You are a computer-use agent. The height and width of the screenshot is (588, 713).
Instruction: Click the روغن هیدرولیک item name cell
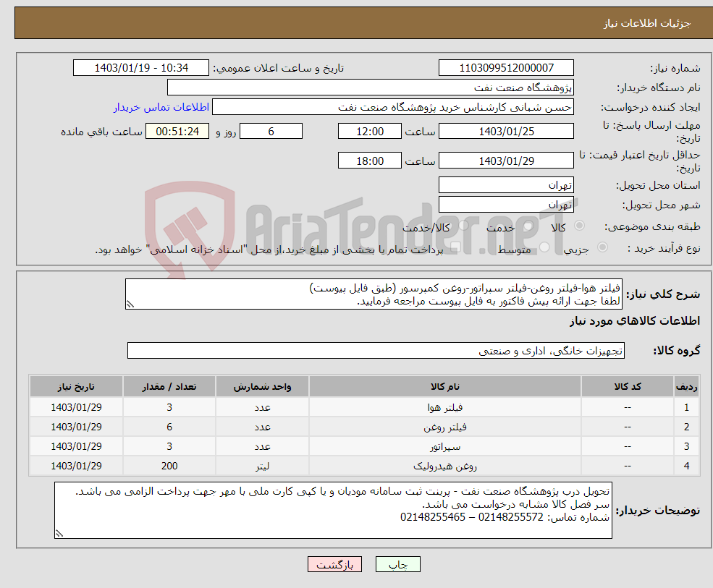click(x=444, y=466)
